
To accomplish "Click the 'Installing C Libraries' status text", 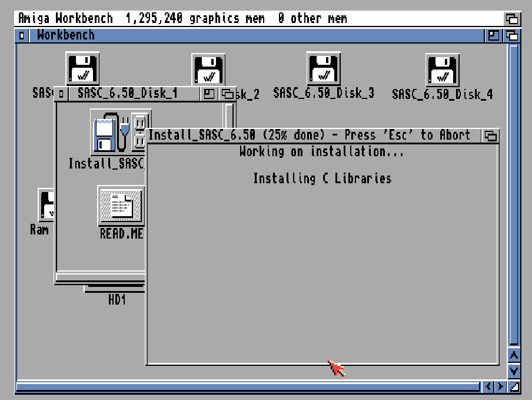I will pos(322,178).
